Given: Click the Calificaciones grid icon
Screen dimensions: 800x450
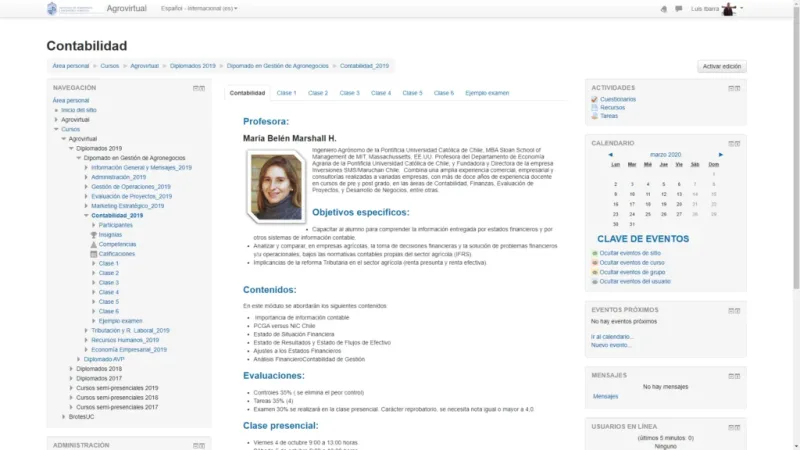Looking at the screenshot, I should [x=93, y=254].
